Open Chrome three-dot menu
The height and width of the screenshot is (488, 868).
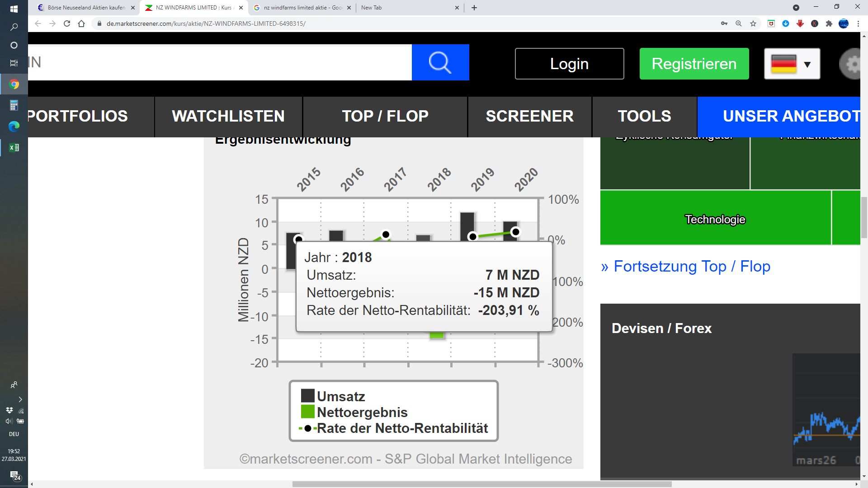[858, 23]
